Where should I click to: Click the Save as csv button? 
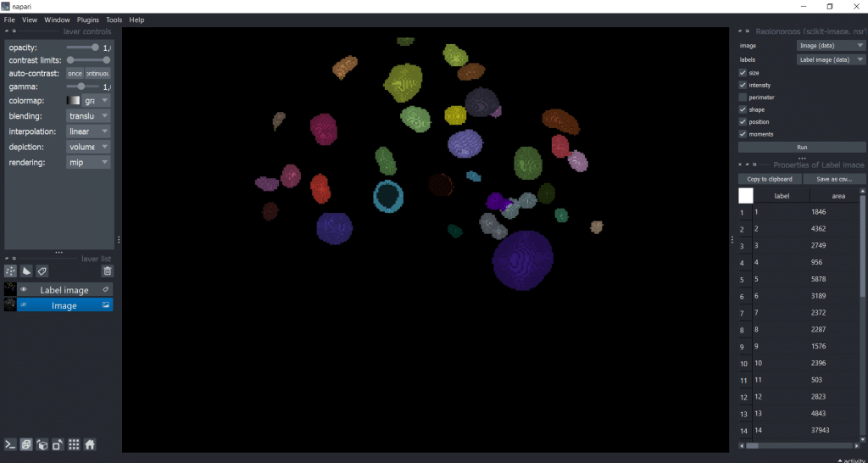click(x=834, y=179)
